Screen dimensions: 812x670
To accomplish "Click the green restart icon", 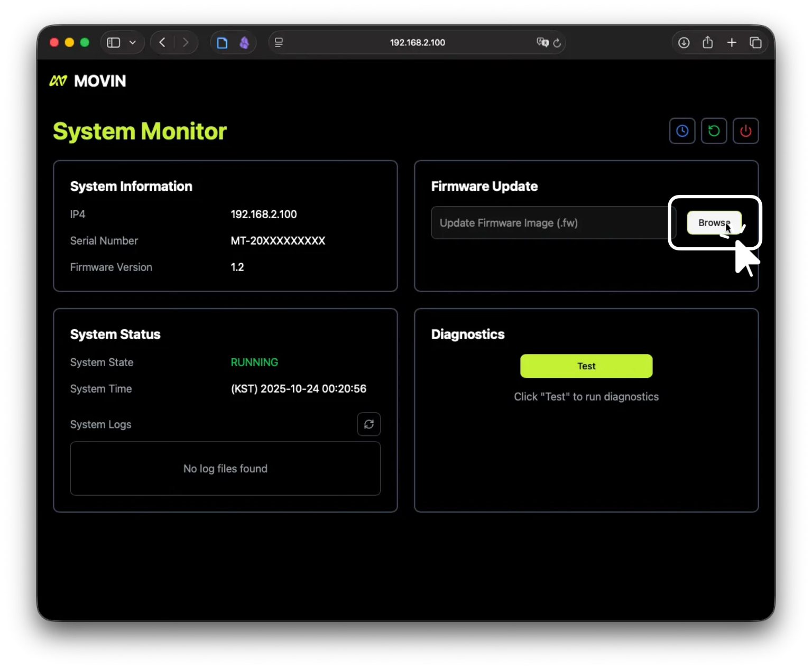I will (714, 131).
